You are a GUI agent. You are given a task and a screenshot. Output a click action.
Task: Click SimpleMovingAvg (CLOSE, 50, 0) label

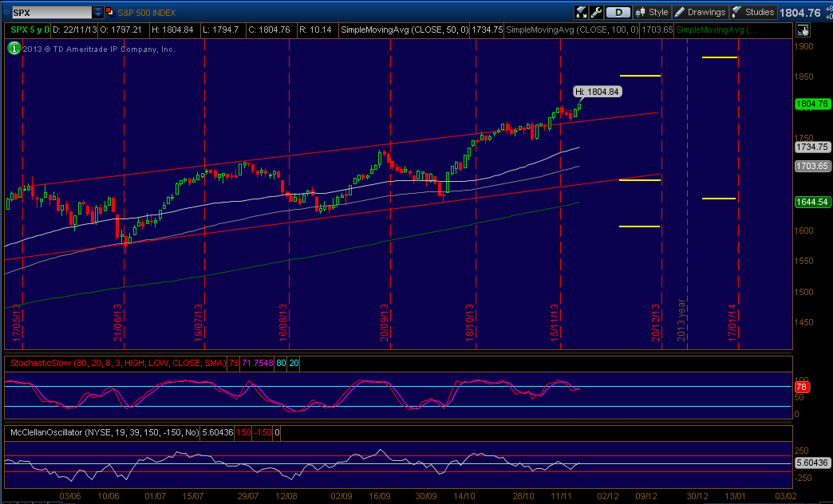pos(405,30)
